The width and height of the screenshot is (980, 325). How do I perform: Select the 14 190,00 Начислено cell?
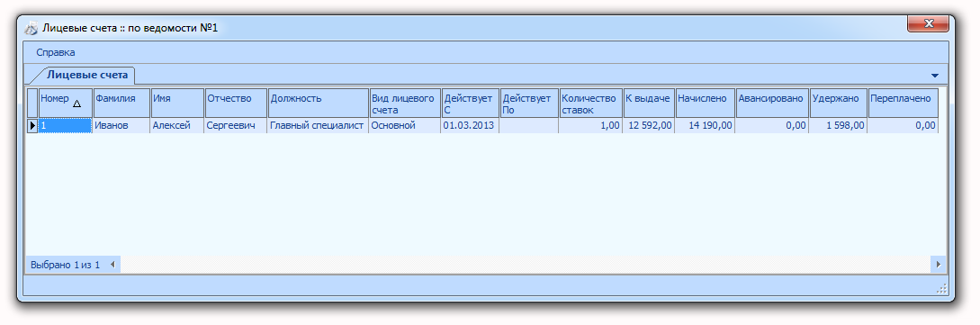[x=705, y=126]
